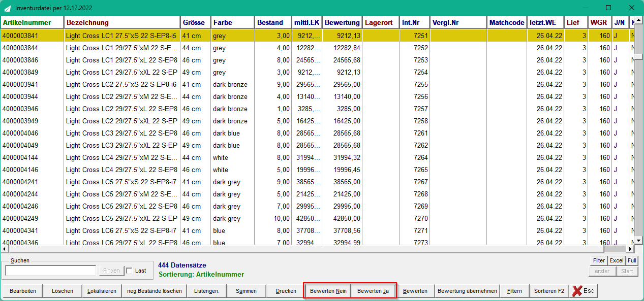Image resolution: width=644 pixels, height=301 pixels.
Task: Click 444 Datensätze record count
Action: (x=182, y=265)
